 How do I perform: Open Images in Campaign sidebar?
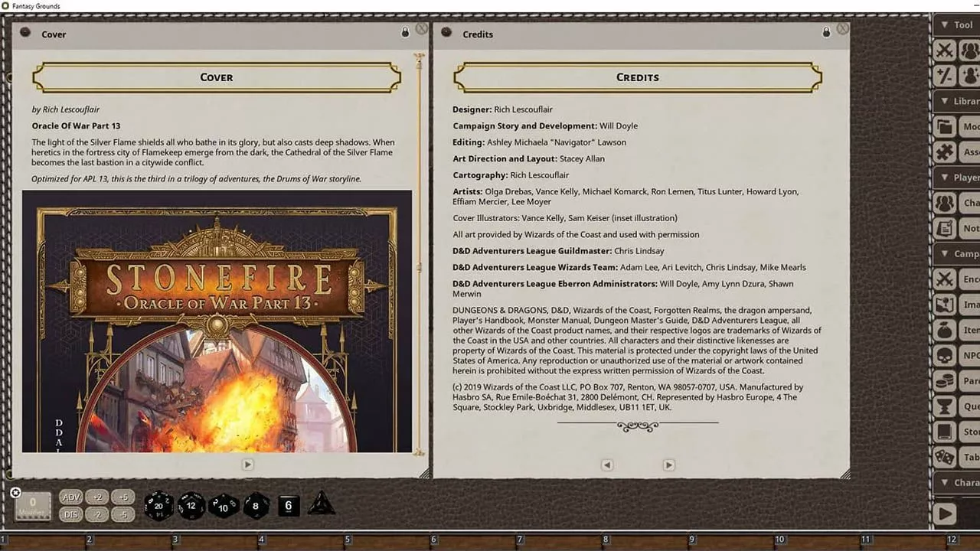click(957, 305)
